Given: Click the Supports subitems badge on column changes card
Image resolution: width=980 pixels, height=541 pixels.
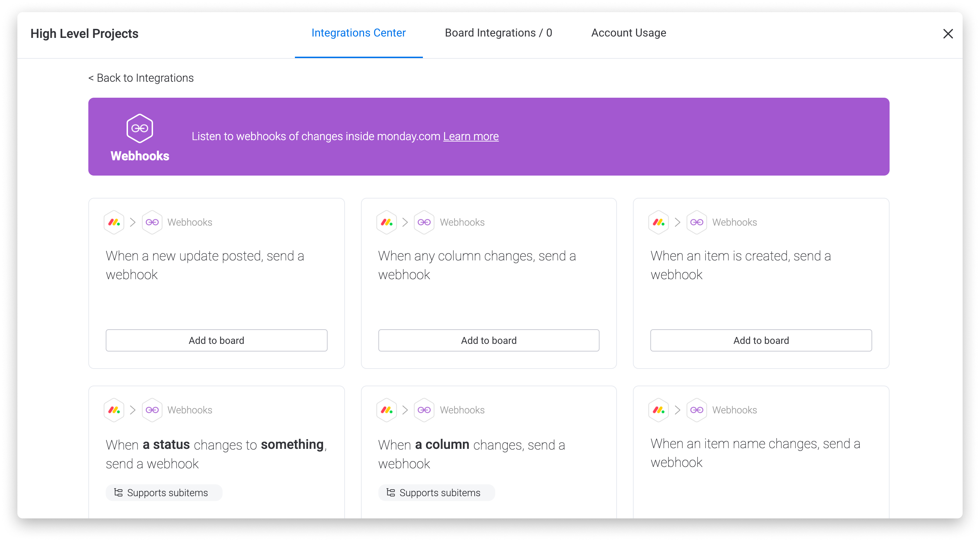Looking at the screenshot, I should coord(436,492).
